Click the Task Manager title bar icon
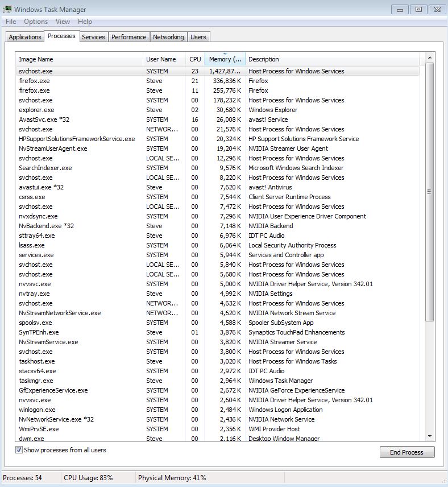Image resolution: width=448 pixels, height=487 pixels. point(7,9)
